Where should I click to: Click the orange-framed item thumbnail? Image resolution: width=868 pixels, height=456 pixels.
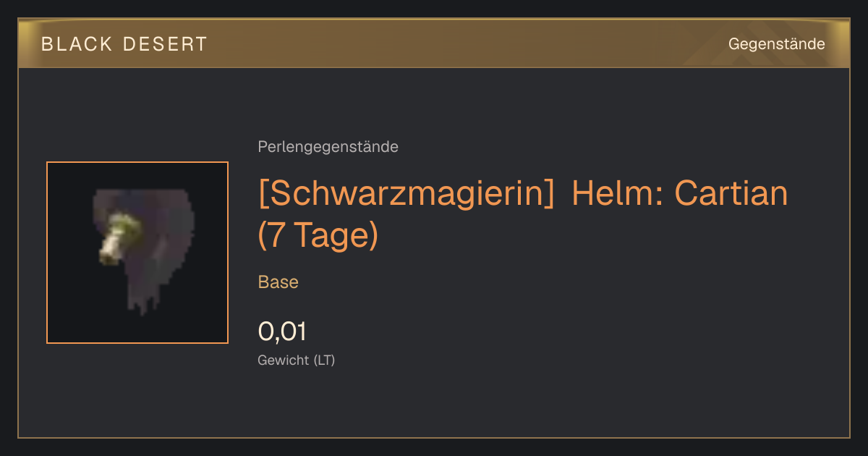point(137,253)
